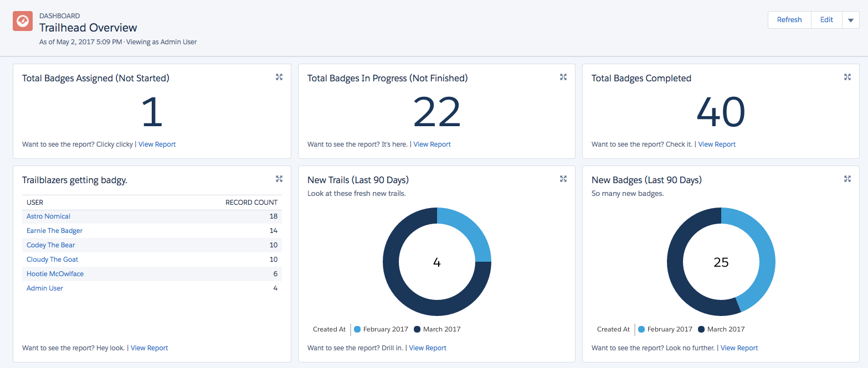
Task: Open View Report for Total Badges Assigned
Action: (x=157, y=144)
